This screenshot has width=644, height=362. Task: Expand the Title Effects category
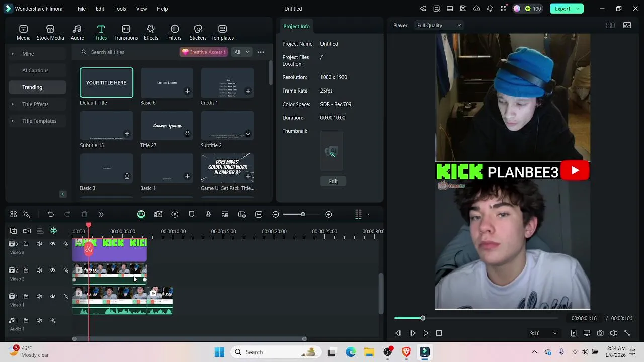point(13,104)
